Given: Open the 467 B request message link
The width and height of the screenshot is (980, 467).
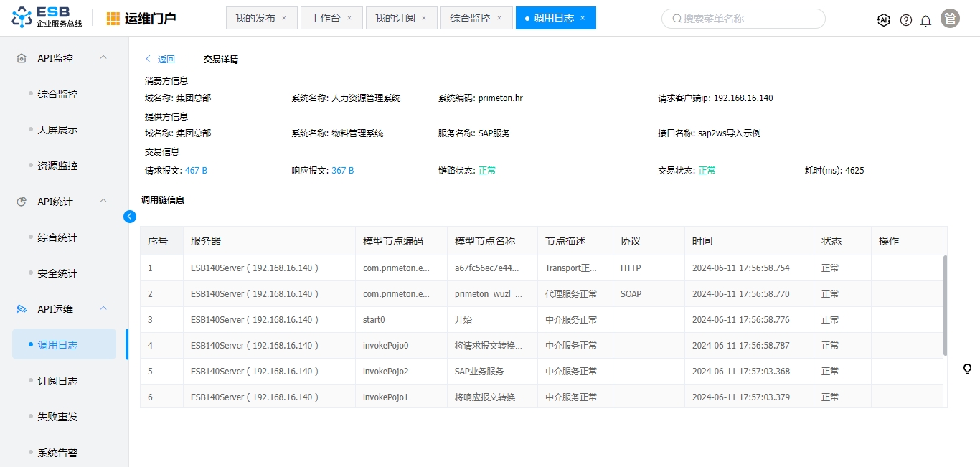Looking at the screenshot, I should coord(196,171).
